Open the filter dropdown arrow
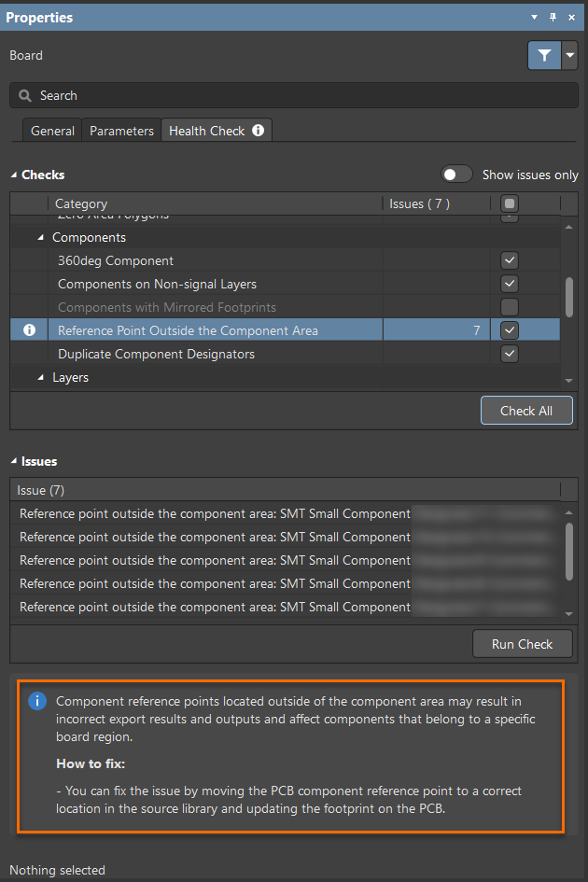Image resolution: width=588 pixels, height=882 pixels. coord(570,55)
